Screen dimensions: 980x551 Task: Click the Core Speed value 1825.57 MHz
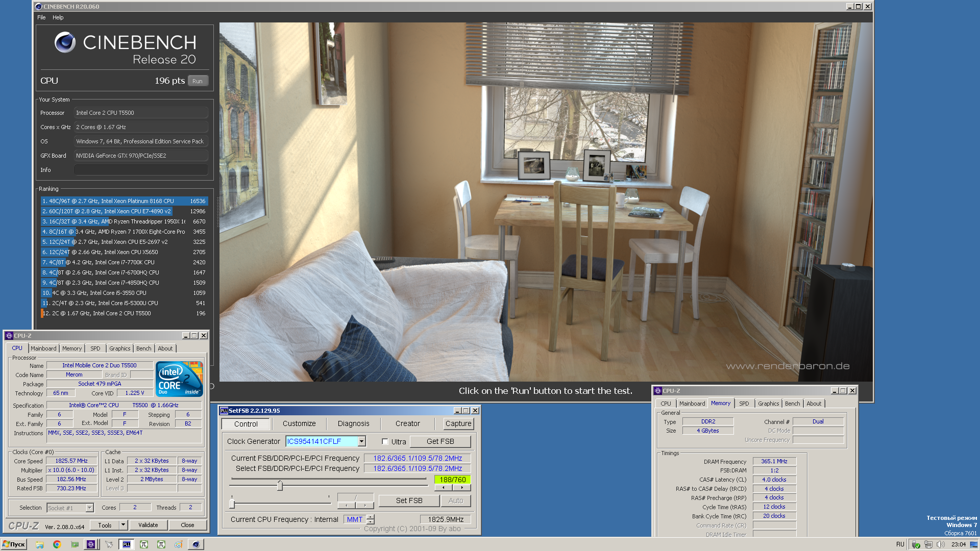pyautogui.click(x=71, y=461)
